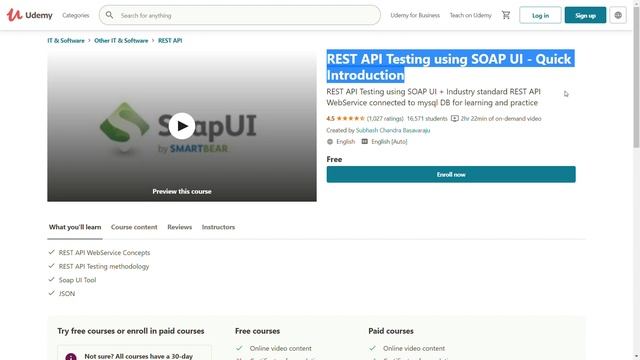Click the on-demand video icon
The height and width of the screenshot is (360, 640).
click(455, 118)
